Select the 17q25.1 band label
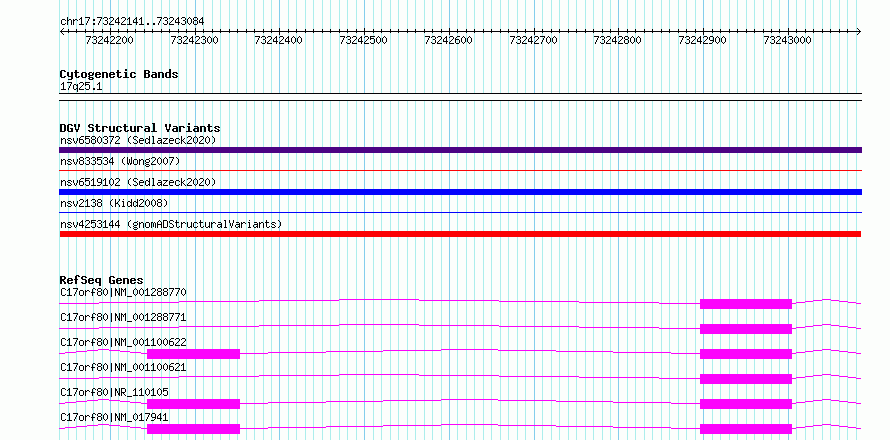 pyautogui.click(x=81, y=87)
